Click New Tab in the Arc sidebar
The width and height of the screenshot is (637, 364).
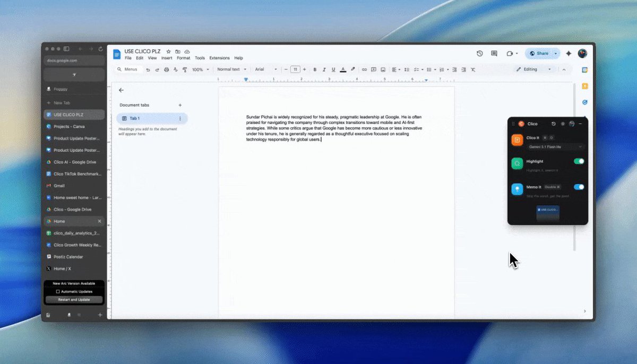74,102
